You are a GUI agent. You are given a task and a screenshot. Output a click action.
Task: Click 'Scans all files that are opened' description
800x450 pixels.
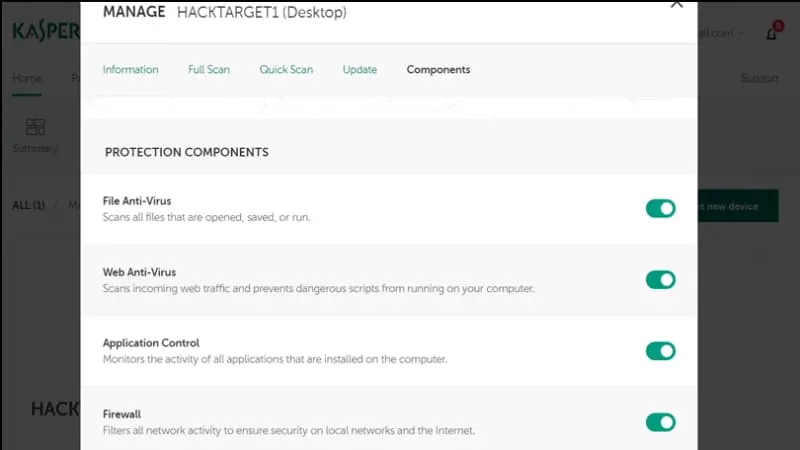[207, 217]
